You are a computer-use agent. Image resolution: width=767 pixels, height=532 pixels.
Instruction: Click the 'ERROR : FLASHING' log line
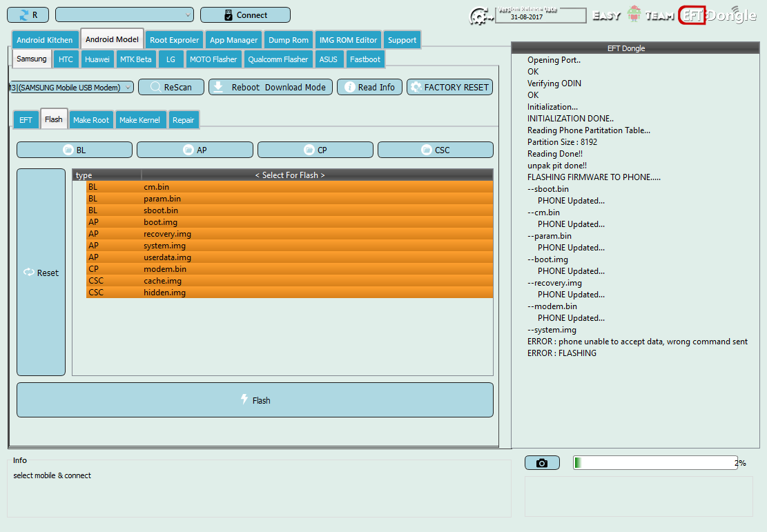click(561, 353)
